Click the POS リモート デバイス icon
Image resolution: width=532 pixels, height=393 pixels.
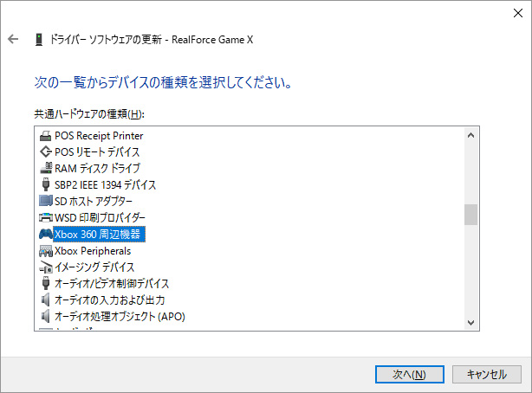click(x=45, y=151)
